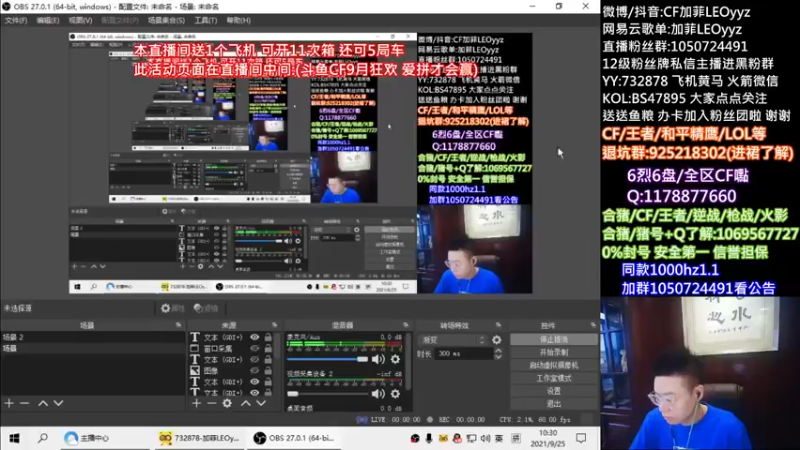This screenshot has height=450, width=800.
Task: Click the system tray volume icon
Action: point(485,438)
